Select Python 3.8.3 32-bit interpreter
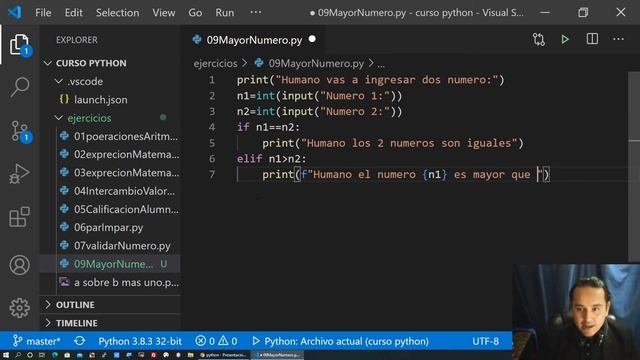640x360 pixels. coord(140,341)
